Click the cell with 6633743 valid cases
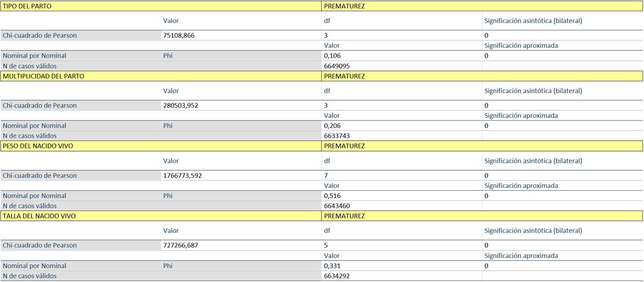Viewport: 644px width, 282px height. point(337,136)
